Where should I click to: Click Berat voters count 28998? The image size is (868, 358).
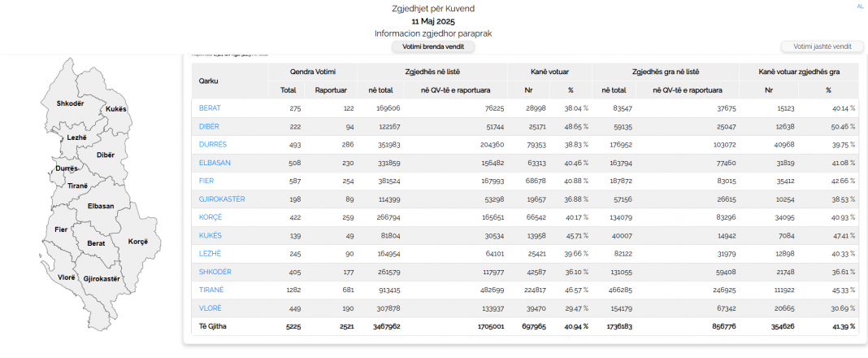coord(536,108)
